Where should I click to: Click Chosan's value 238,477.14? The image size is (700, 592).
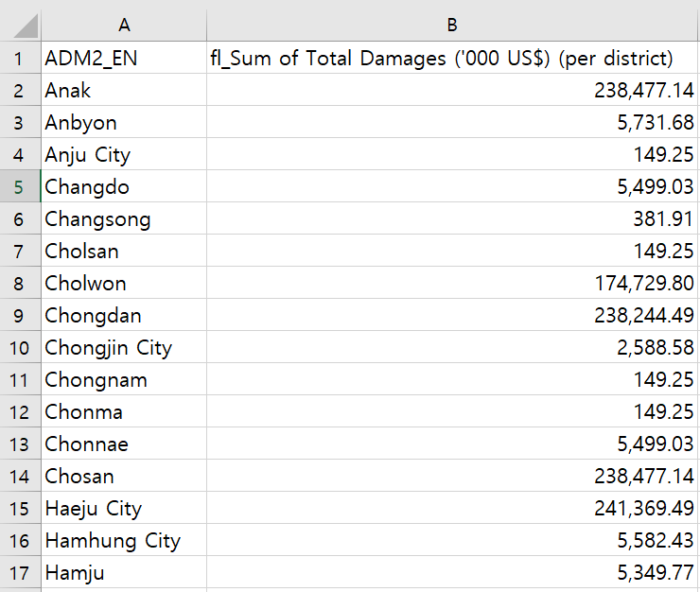click(x=452, y=476)
